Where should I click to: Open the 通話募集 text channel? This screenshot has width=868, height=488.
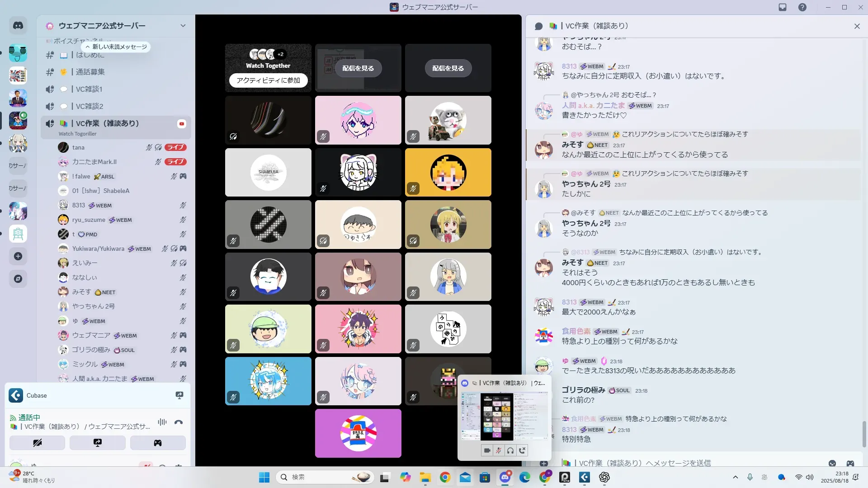90,72
